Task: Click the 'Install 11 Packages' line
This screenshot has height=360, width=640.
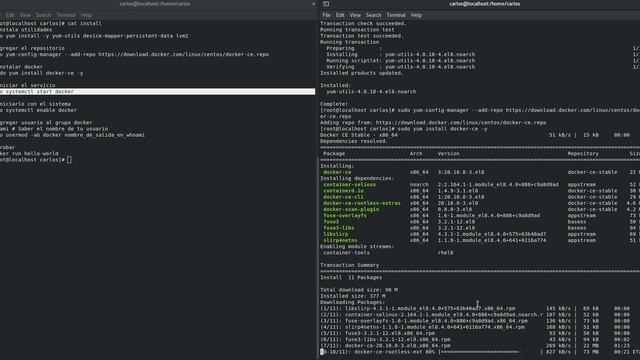Action: click(351, 278)
